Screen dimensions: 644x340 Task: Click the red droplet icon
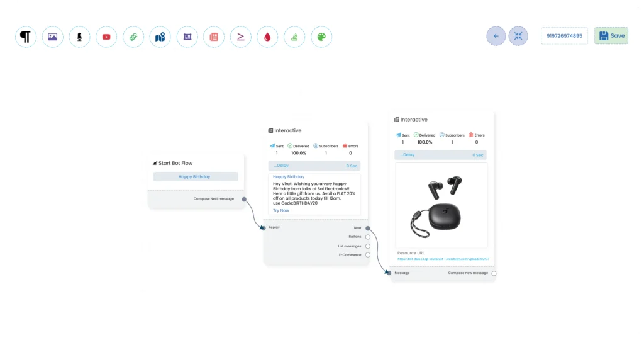click(x=267, y=37)
